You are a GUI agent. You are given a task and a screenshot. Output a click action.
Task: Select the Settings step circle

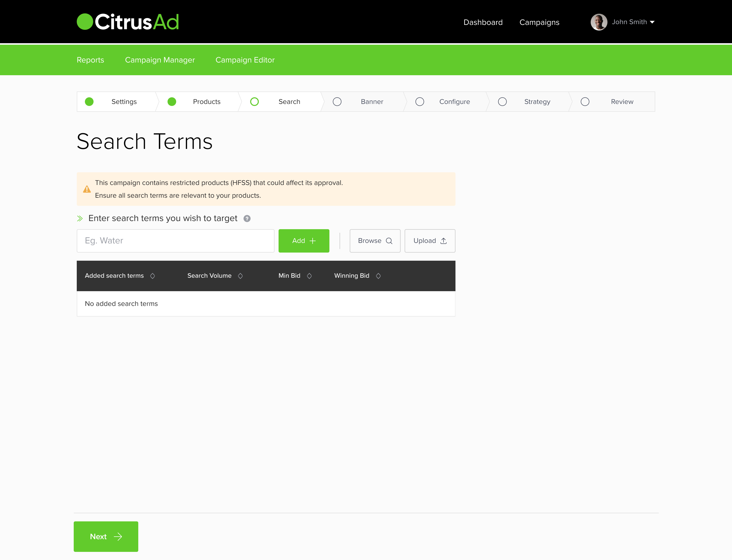89,102
